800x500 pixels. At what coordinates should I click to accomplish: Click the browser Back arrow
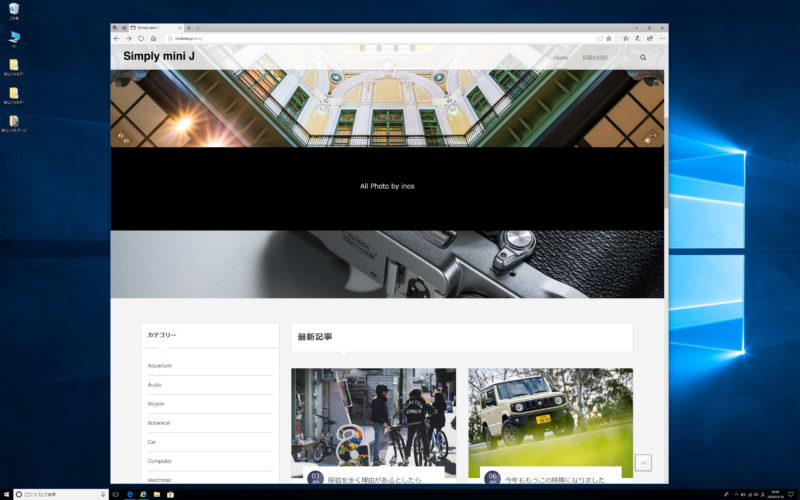point(117,38)
